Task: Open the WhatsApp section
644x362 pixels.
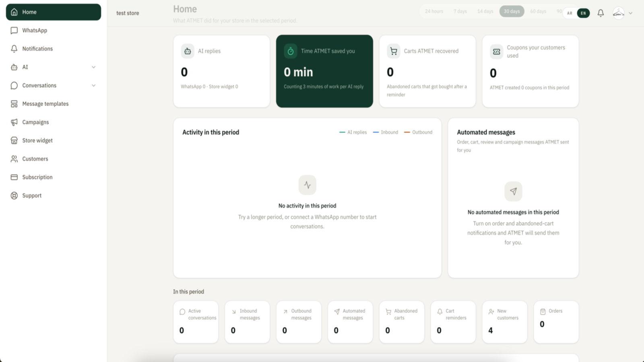Action: (x=54, y=31)
